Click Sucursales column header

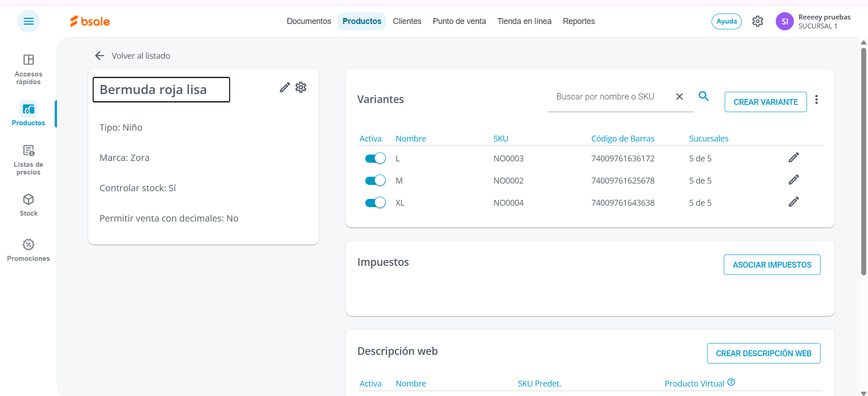pos(708,139)
